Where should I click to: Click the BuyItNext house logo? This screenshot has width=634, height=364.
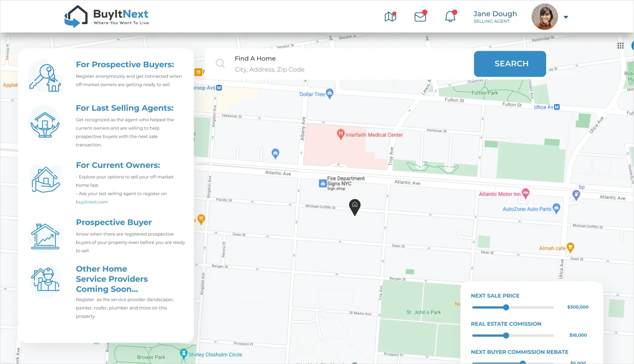[x=76, y=16]
